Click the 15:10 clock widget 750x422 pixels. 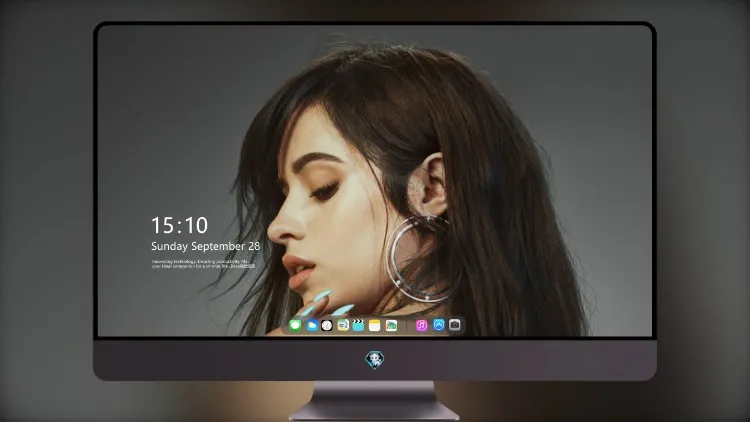pyautogui.click(x=179, y=225)
